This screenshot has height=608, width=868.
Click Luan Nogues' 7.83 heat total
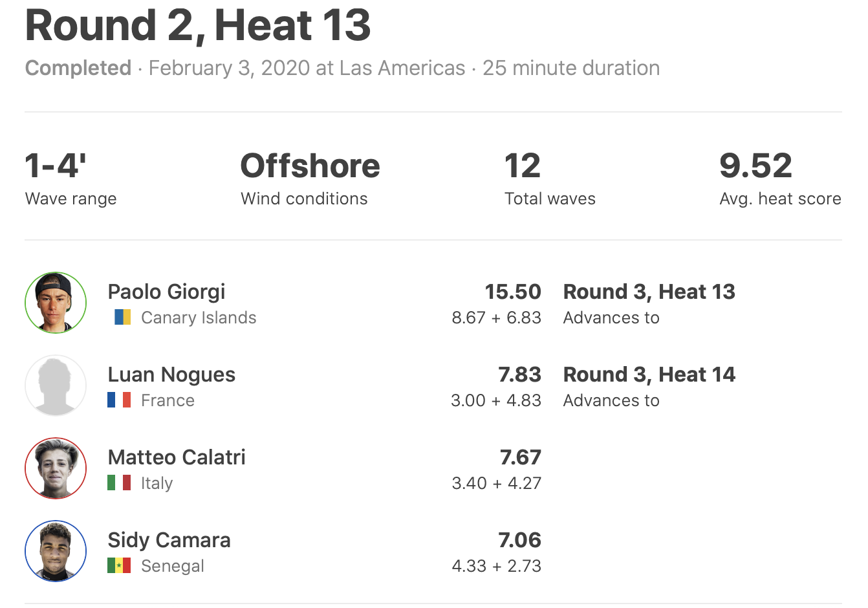pyautogui.click(x=519, y=375)
